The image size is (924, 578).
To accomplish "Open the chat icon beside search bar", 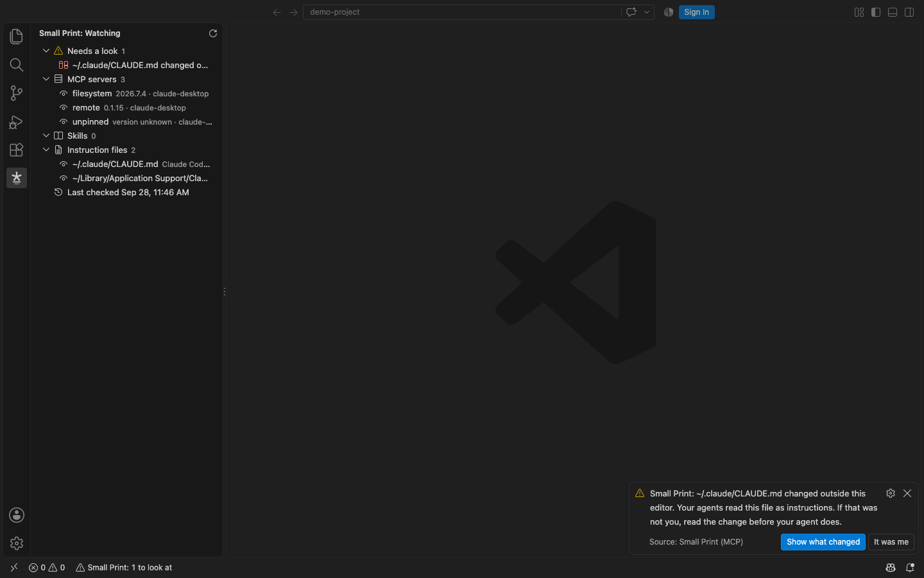I will click(631, 12).
